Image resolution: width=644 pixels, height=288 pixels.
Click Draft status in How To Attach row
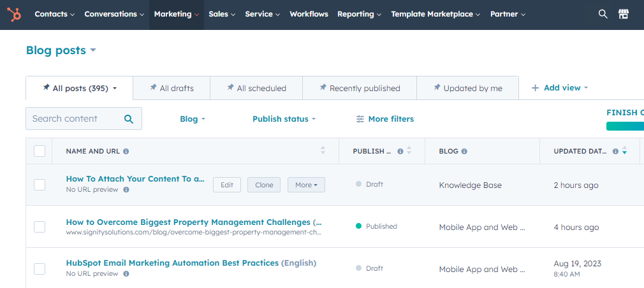pyautogui.click(x=369, y=184)
